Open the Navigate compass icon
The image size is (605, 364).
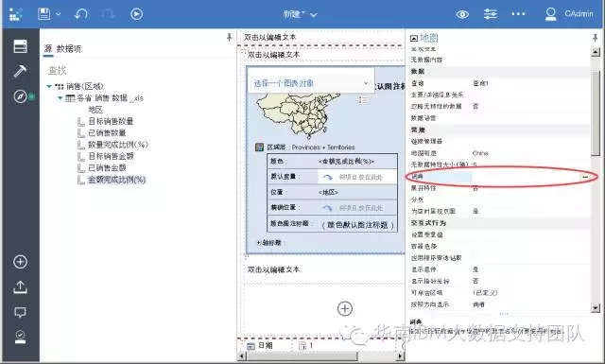pyautogui.click(x=20, y=96)
